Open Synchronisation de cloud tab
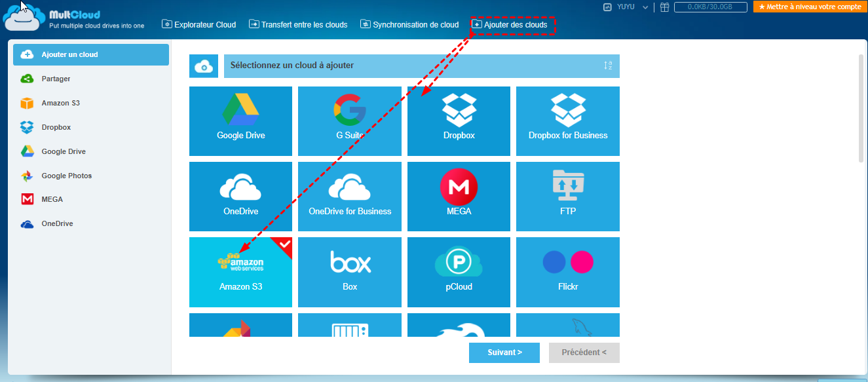Image resolution: width=868 pixels, height=382 pixels. 409,24
